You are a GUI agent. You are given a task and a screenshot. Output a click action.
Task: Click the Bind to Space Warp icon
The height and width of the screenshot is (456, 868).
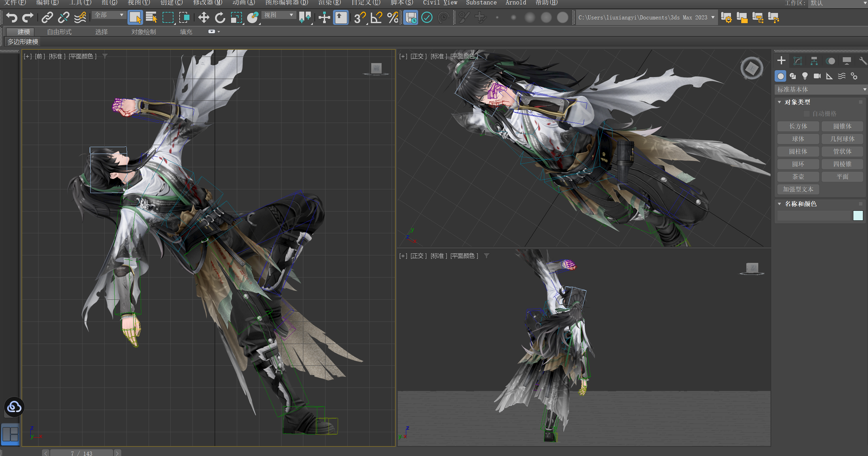tap(80, 17)
